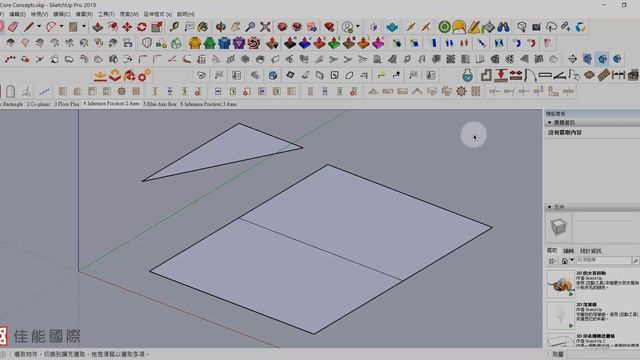
Task: Open the components home navigation dropdown arrow
Action: pyautogui.click(x=572, y=260)
